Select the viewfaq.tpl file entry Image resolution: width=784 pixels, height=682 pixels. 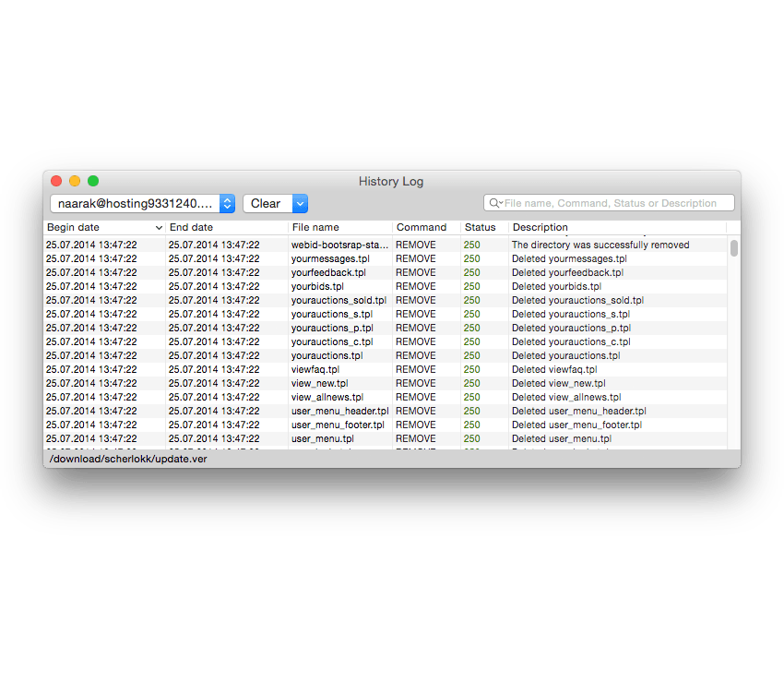coord(315,369)
